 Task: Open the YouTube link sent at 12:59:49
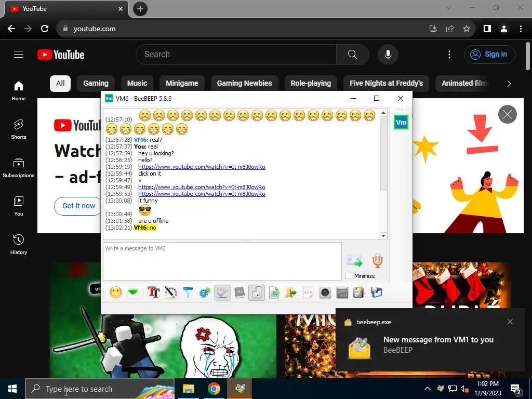[x=202, y=187]
